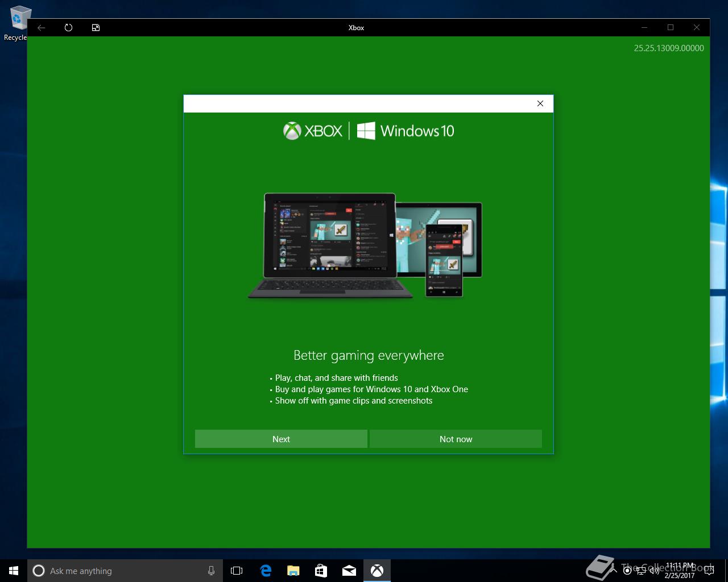Activate the Cortana microphone
The width and height of the screenshot is (728, 582).
[x=211, y=571]
